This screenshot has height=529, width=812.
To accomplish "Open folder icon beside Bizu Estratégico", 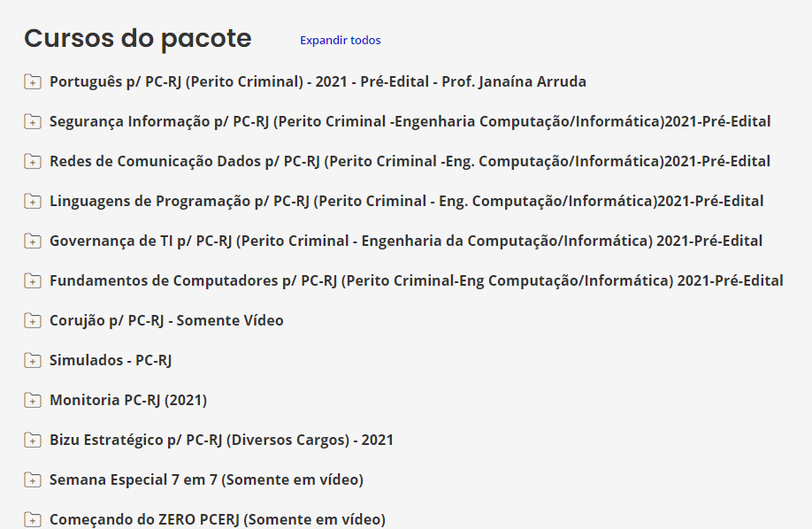I will pyautogui.click(x=33, y=441).
